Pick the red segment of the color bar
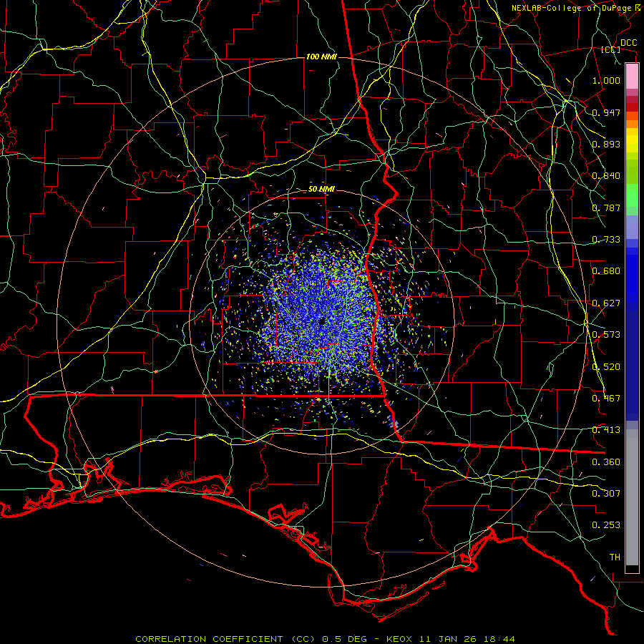The image size is (644, 644). [632, 107]
